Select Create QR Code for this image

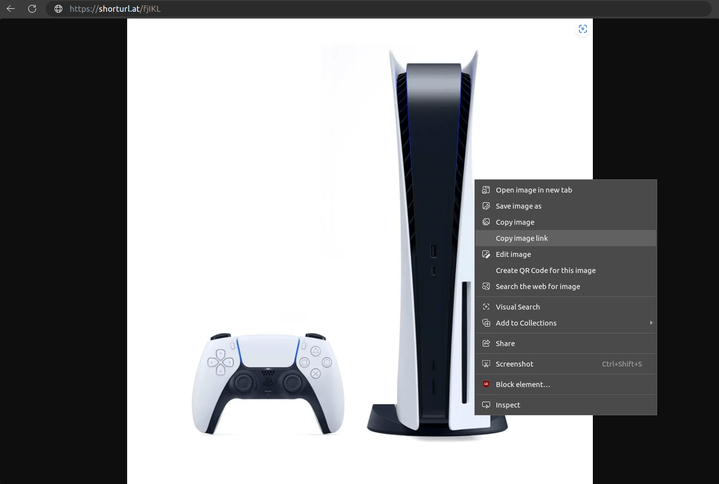(x=566, y=270)
